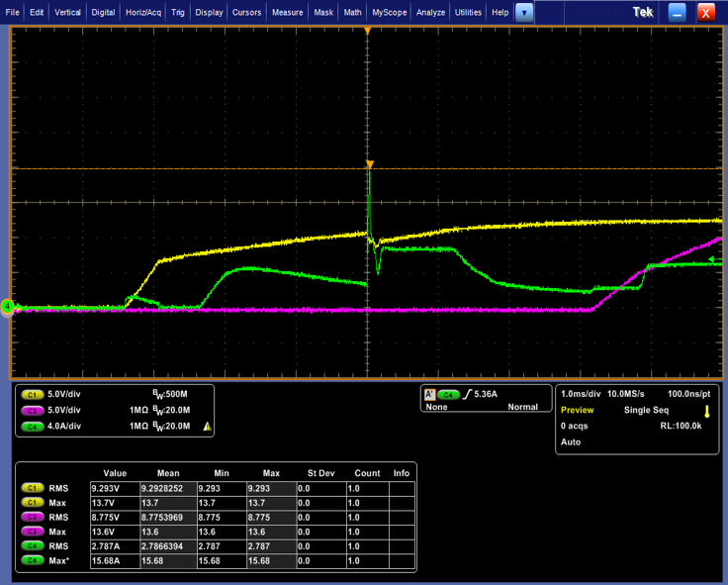Image resolution: width=728 pixels, height=585 pixels.
Task: Click the Mean column header
Action: pos(168,473)
